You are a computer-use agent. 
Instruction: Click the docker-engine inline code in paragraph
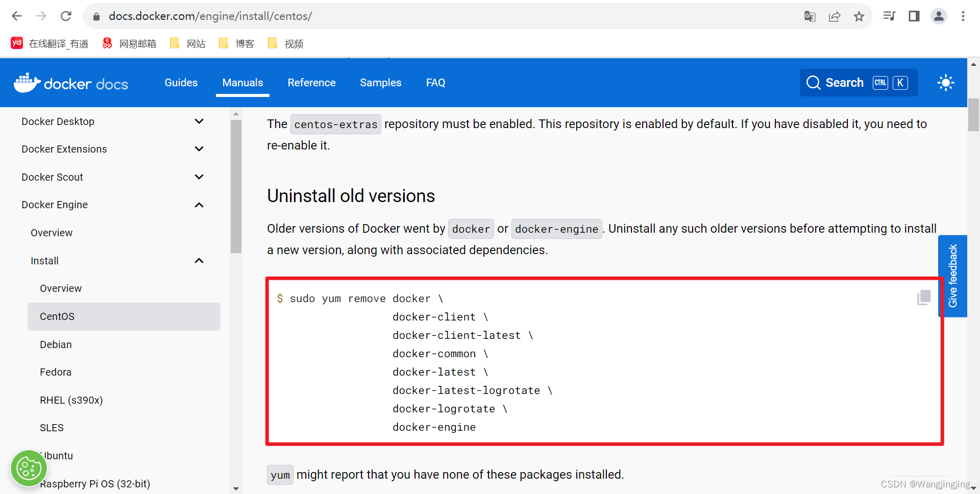point(556,229)
